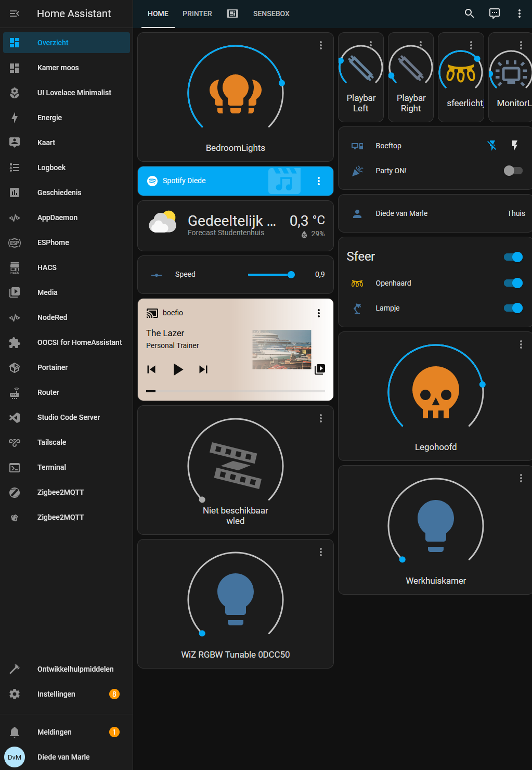Skip to next track on boefio
The width and height of the screenshot is (532, 770).
203,369
